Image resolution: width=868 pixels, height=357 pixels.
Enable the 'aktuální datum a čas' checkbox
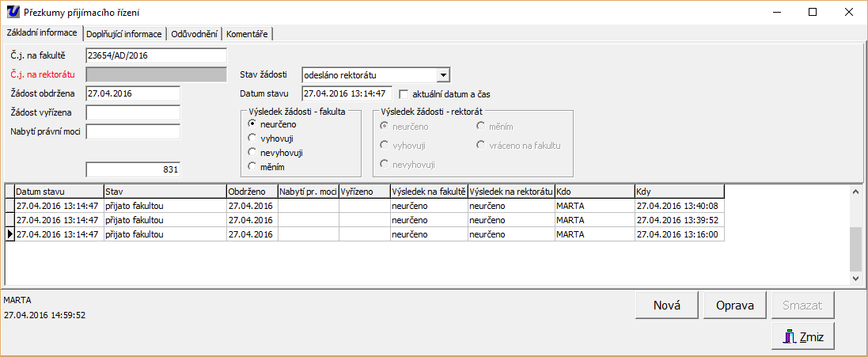(404, 94)
